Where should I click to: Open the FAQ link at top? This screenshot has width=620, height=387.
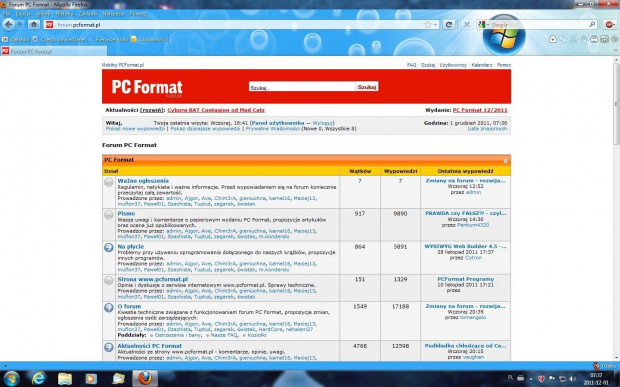pyautogui.click(x=411, y=65)
